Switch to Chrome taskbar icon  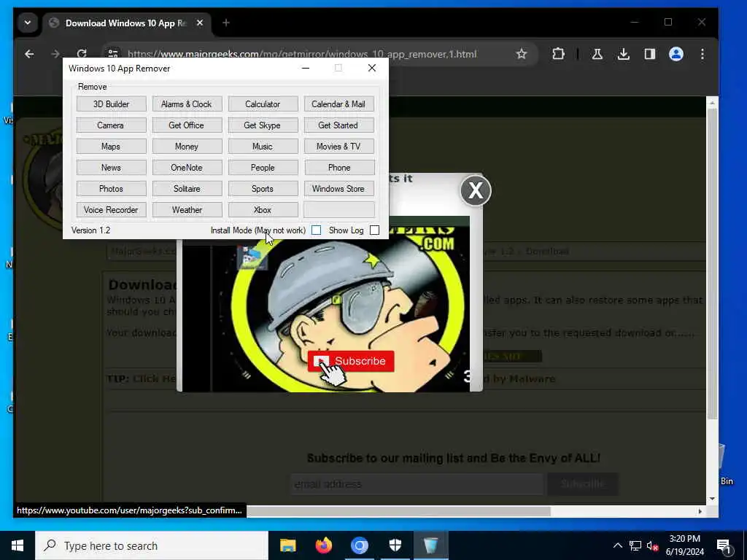(359, 545)
